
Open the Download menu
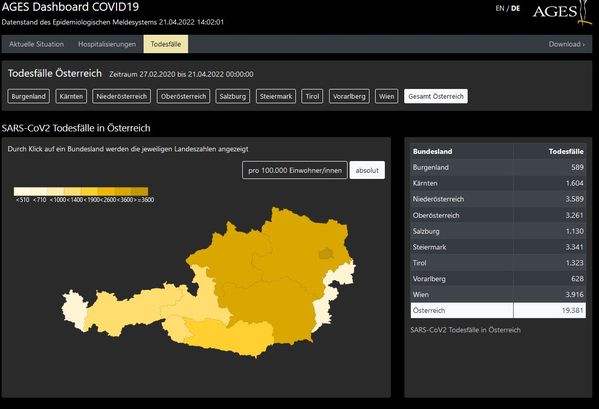tap(567, 44)
